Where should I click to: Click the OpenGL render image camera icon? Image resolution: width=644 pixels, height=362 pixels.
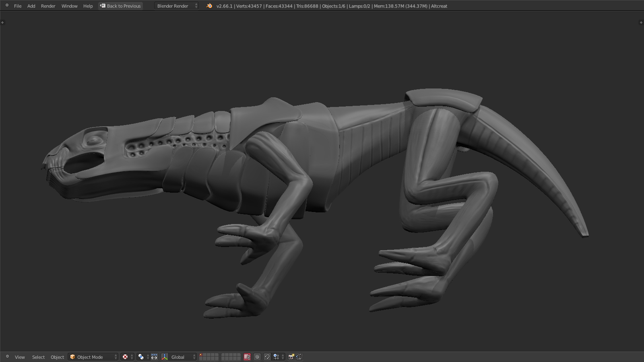(291, 357)
